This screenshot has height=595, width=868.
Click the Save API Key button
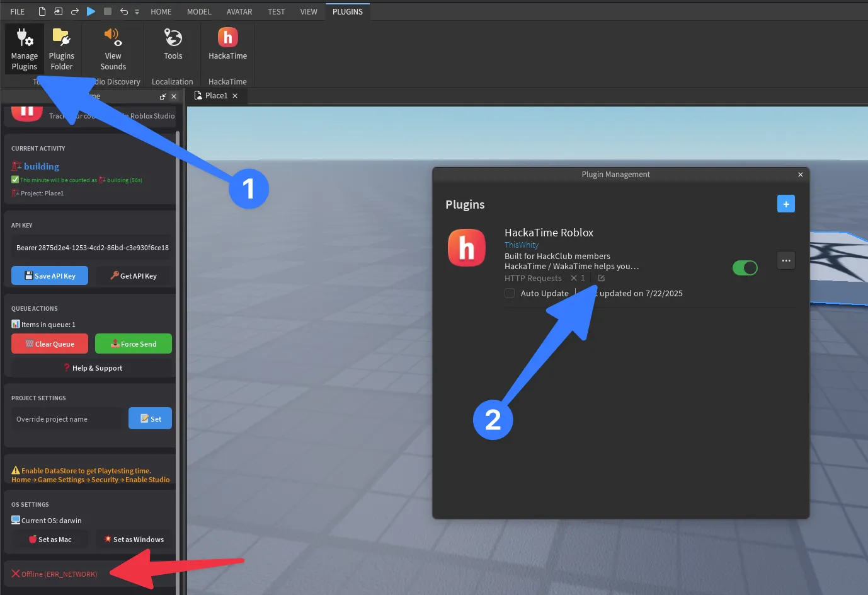coord(50,275)
